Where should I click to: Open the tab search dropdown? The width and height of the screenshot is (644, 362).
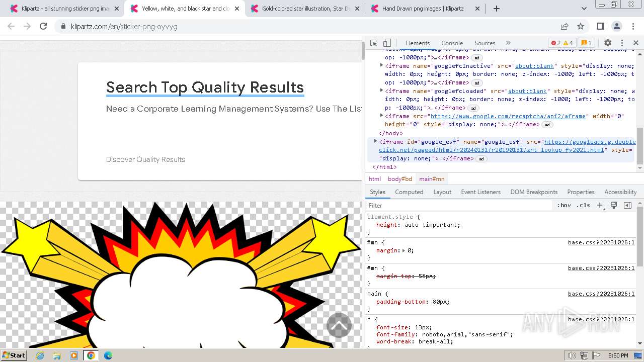pos(584,9)
